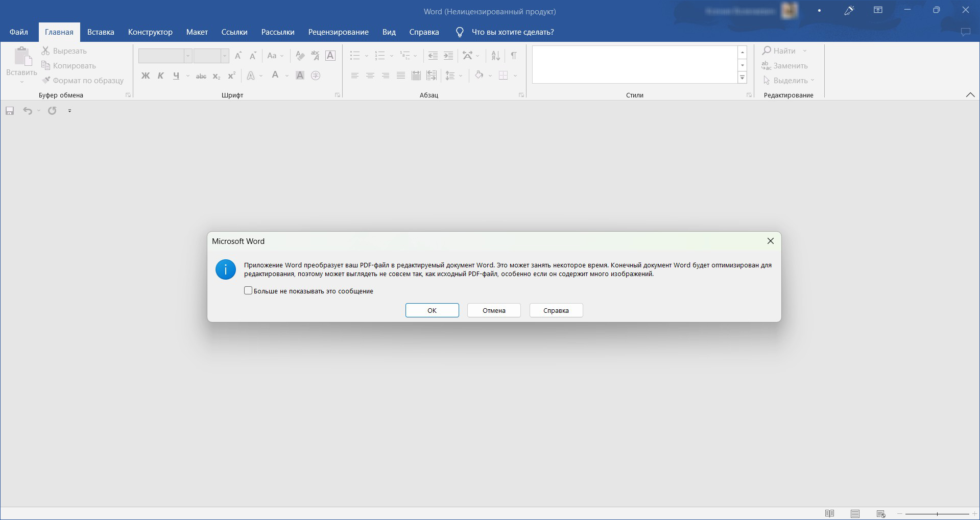Image resolution: width=980 pixels, height=520 pixels.
Task: Customize quick access toolbar dropdown
Action: coord(70,111)
